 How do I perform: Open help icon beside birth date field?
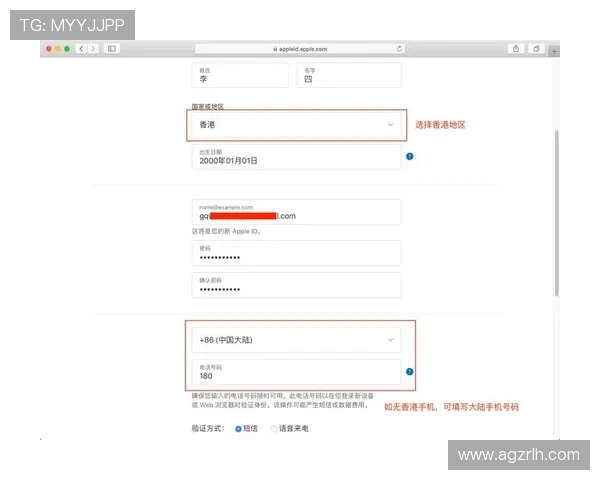(409, 156)
